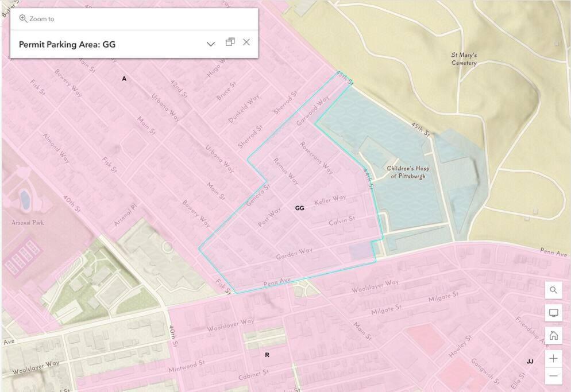Return to the default home map view
Viewport: 571px width, 392px height.
(x=554, y=335)
